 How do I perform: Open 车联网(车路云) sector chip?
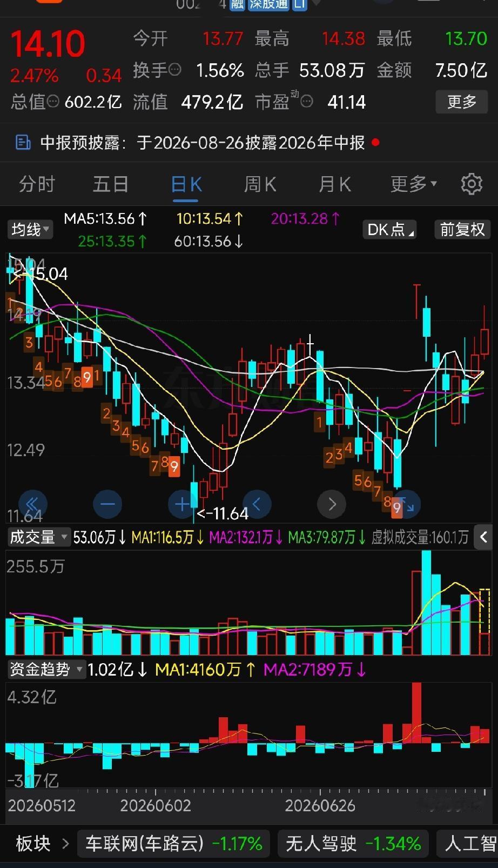(174, 844)
